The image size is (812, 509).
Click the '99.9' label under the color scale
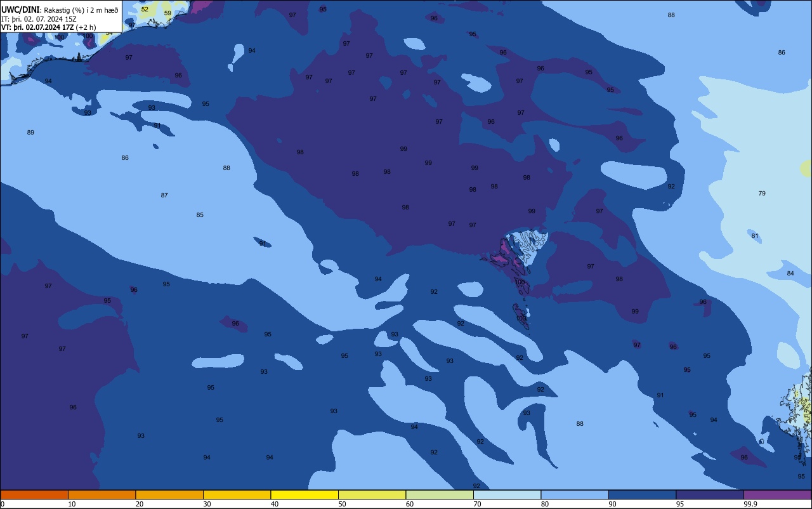750,504
